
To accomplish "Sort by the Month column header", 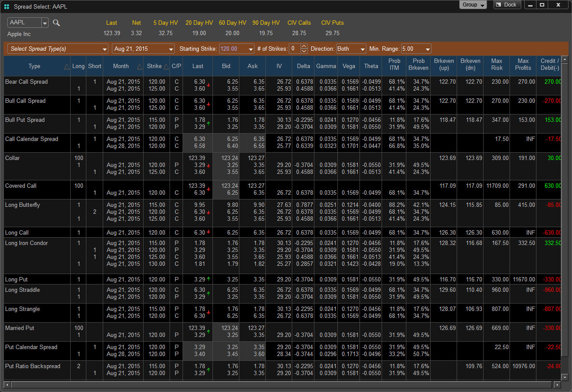I will coord(123,66).
